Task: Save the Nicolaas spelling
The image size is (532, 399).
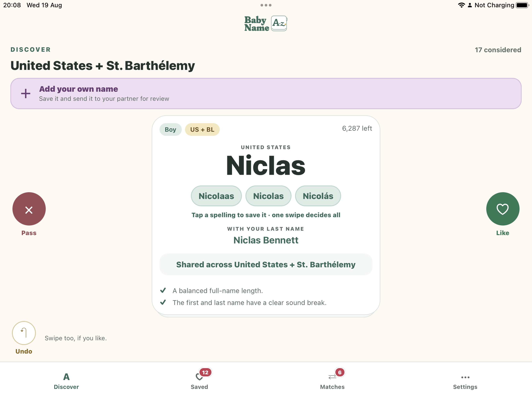Action: (216, 196)
